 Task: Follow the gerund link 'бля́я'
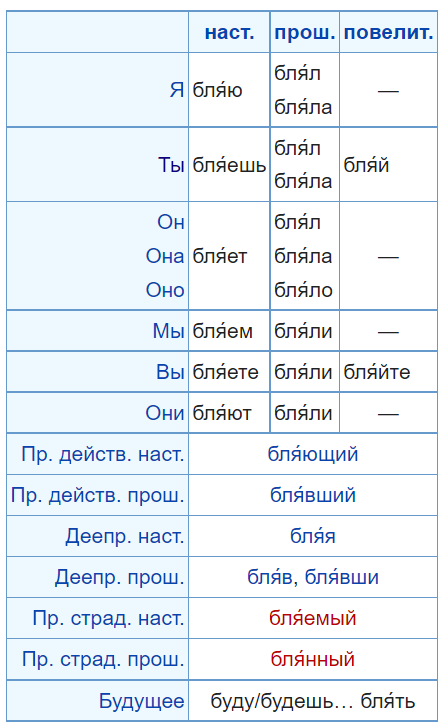point(313,536)
